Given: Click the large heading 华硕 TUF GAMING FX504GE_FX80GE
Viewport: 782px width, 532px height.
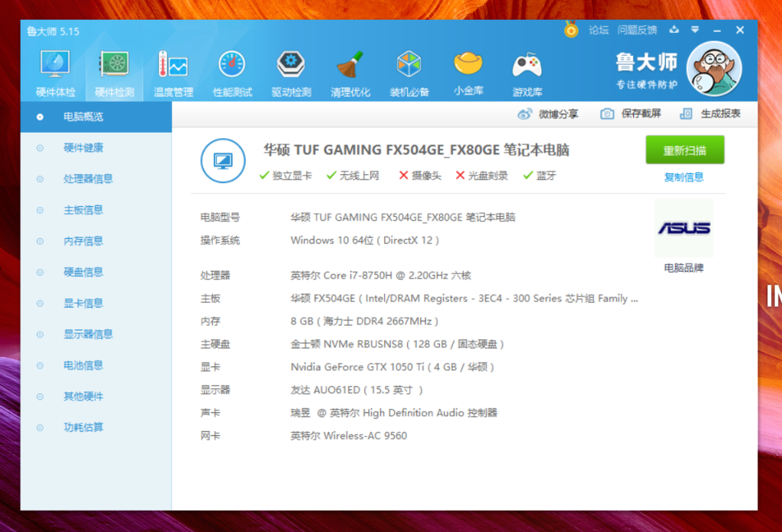Looking at the screenshot, I should point(416,150).
